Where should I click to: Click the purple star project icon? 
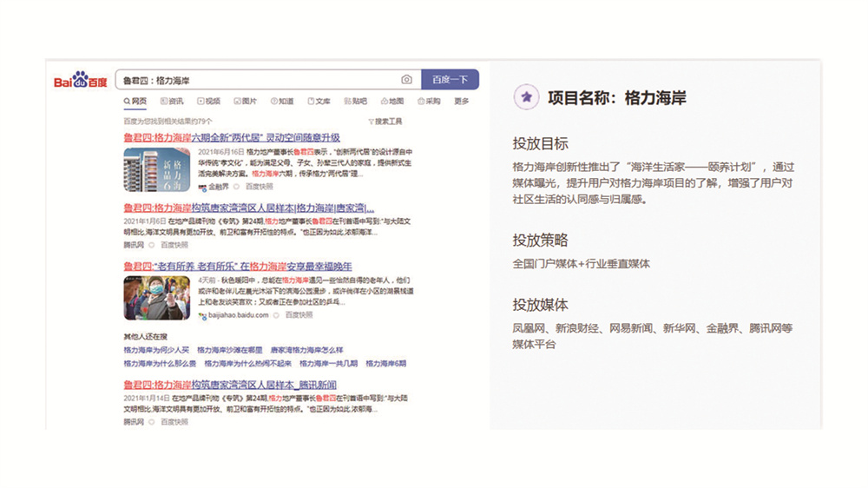525,97
